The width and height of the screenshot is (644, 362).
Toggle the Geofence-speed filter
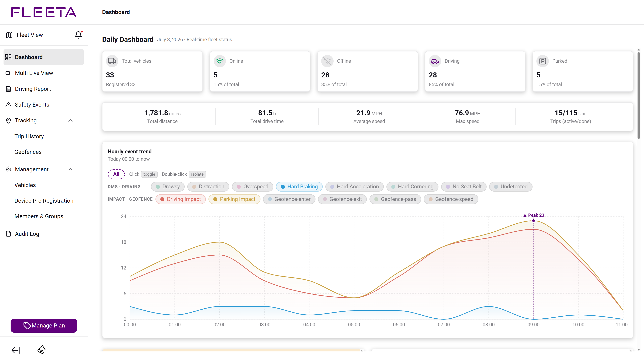pyautogui.click(x=451, y=199)
